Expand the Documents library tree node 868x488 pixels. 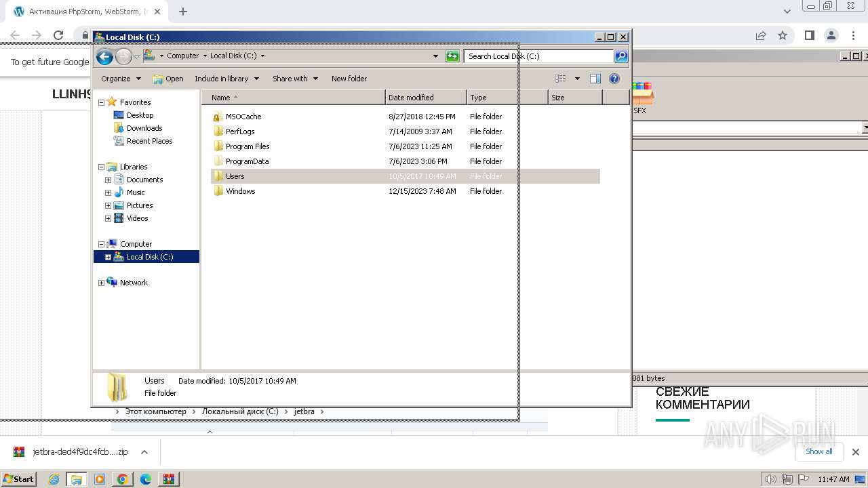tap(108, 180)
